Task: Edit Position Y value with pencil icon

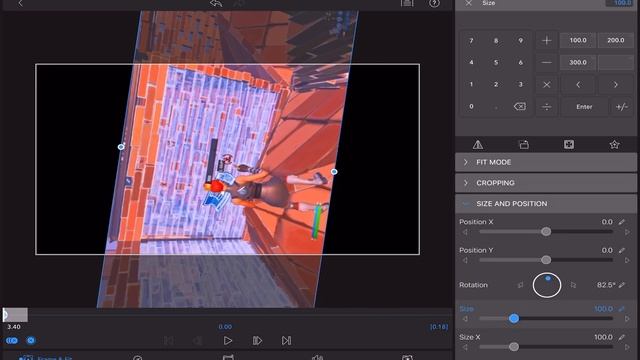Action: click(x=622, y=250)
